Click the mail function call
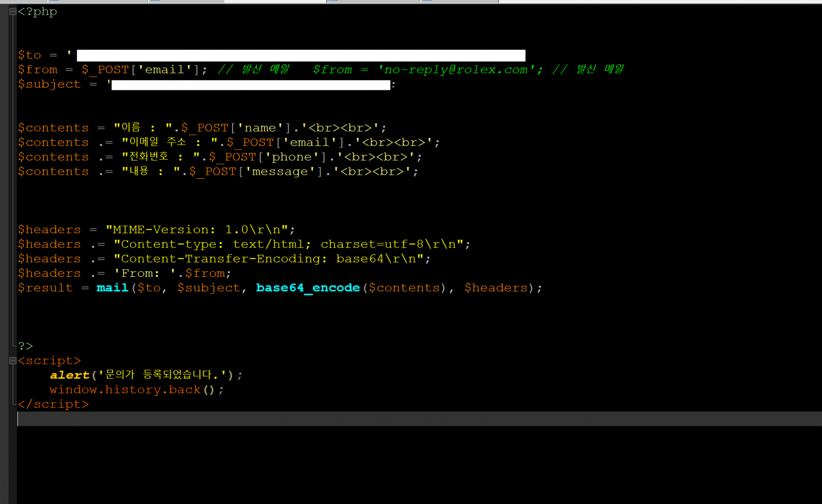This screenshot has width=822, height=504. pyautogui.click(x=112, y=288)
